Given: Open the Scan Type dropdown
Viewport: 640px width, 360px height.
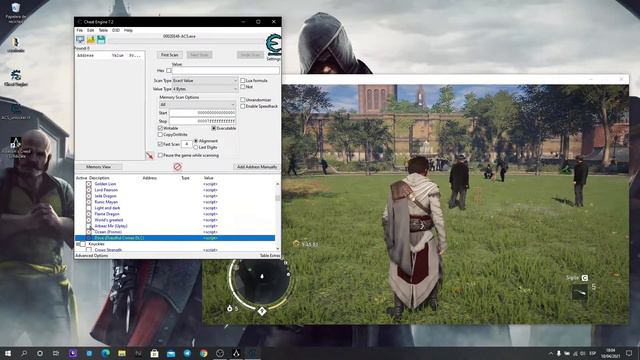Looking at the screenshot, I should pos(205,81).
